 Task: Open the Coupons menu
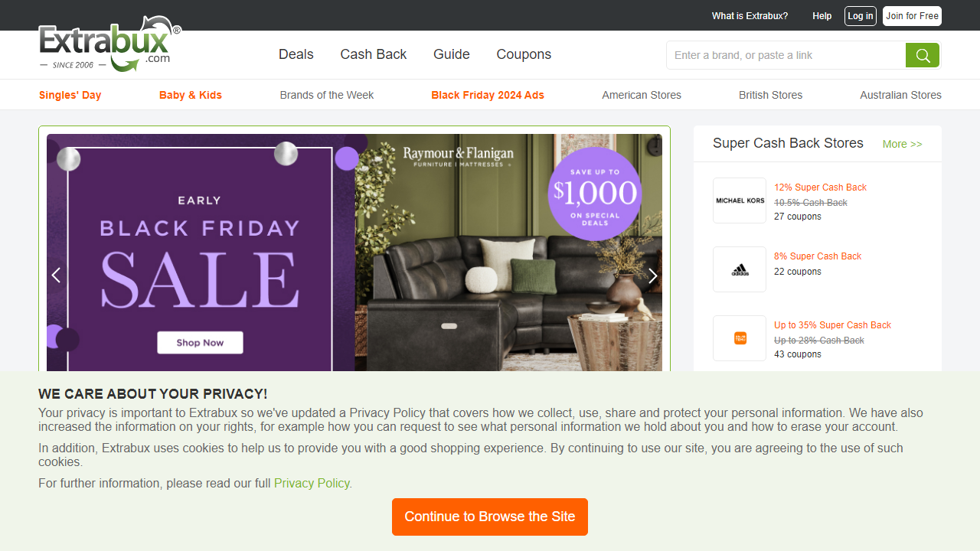tap(524, 54)
